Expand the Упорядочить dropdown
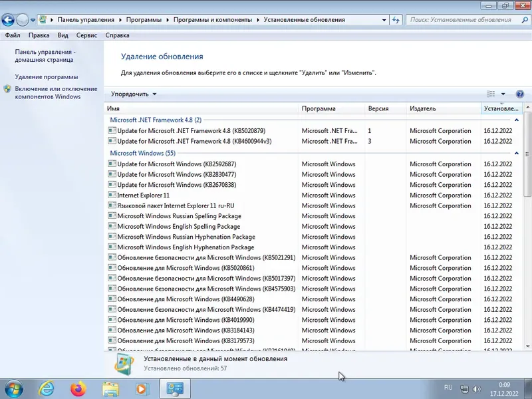The height and width of the screenshot is (399, 532). point(134,94)
